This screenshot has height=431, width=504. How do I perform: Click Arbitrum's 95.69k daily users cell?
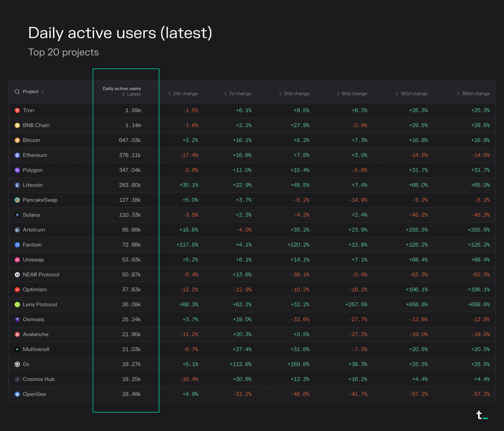click(x=131, y=230)
